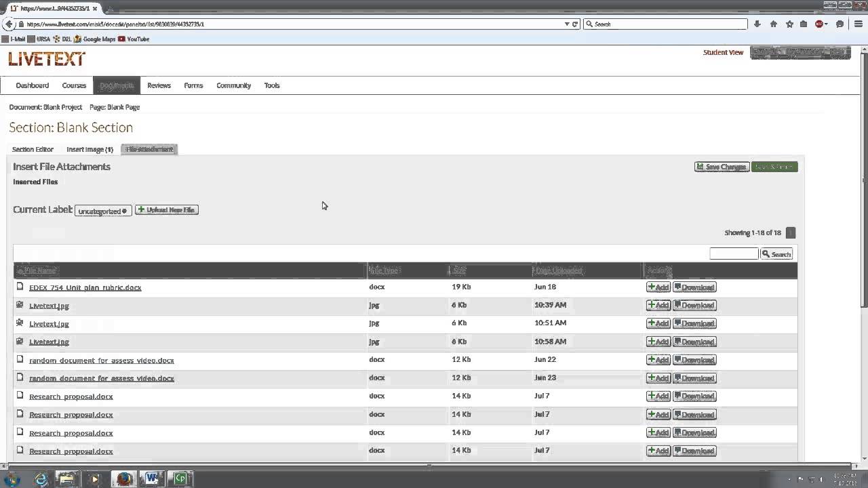The width and height of the screenshot is (868, 488).
Task: Sort the table by Size column
Action: point(459,270)
